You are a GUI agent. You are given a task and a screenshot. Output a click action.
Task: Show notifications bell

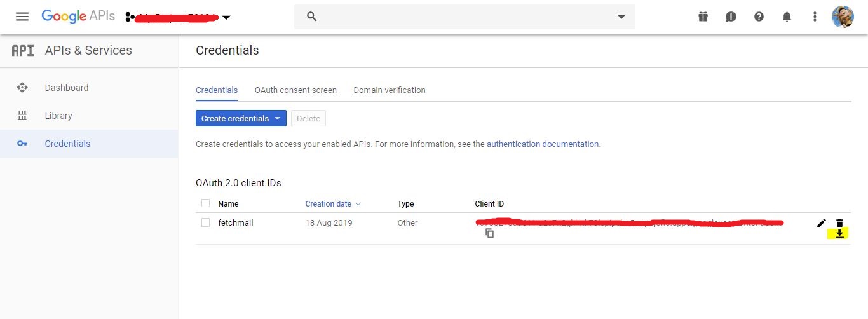pyautogui.click(x=787, y=17)
